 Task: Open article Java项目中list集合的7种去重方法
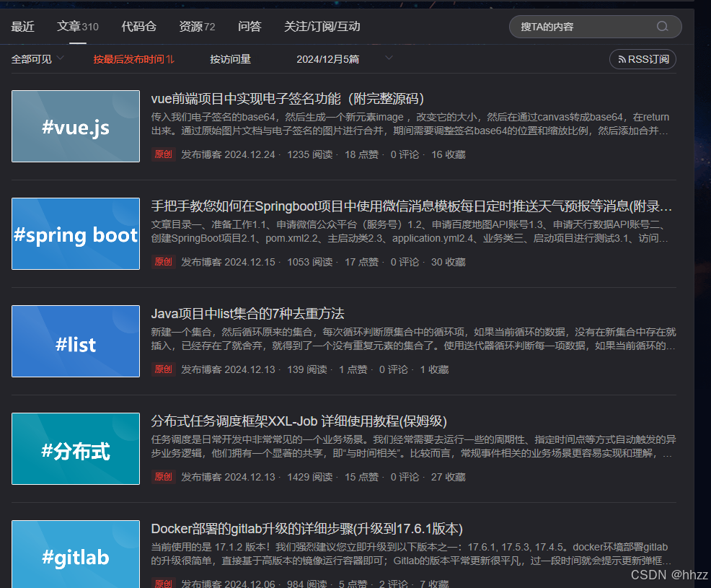247,314
